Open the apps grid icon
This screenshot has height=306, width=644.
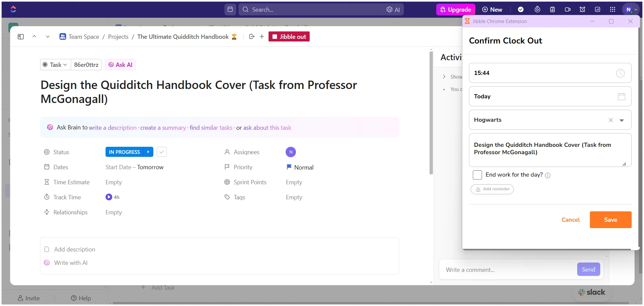tap(612, 9)
